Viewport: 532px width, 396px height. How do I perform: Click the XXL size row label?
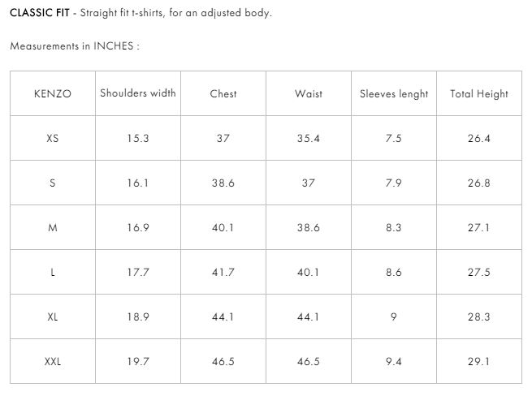53,362
